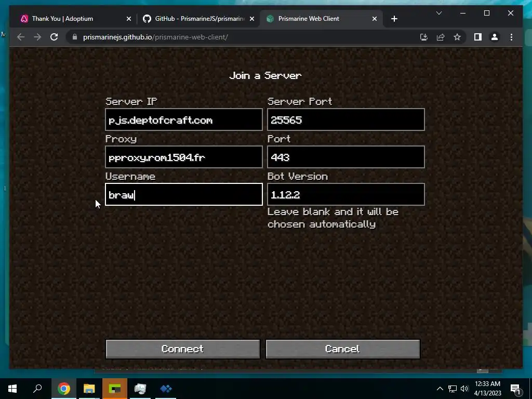
Task: Open the tab search chevron
Action: tap(439, 13)
